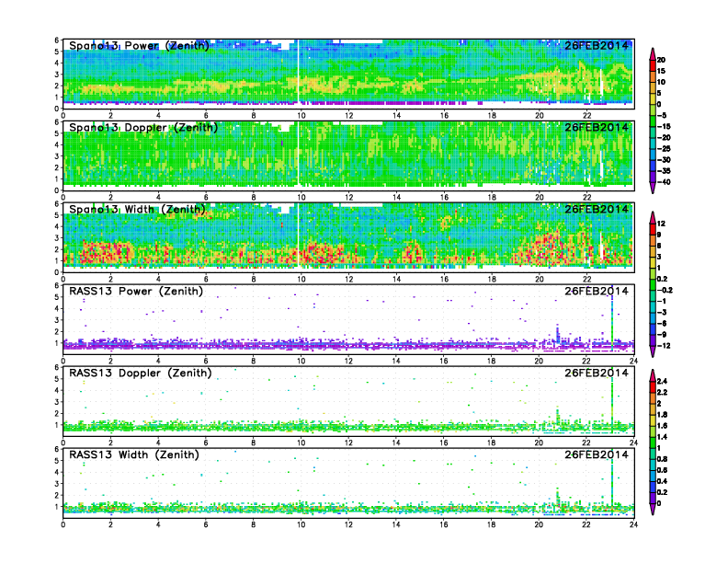Click the x-axis '24' tick under RASS13 Power panel
Viewport: 728px width, 563px height.
633,361
